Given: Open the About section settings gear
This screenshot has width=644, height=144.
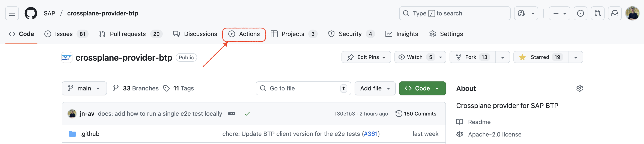Looking at the screenshot, I should click(579, 88).
